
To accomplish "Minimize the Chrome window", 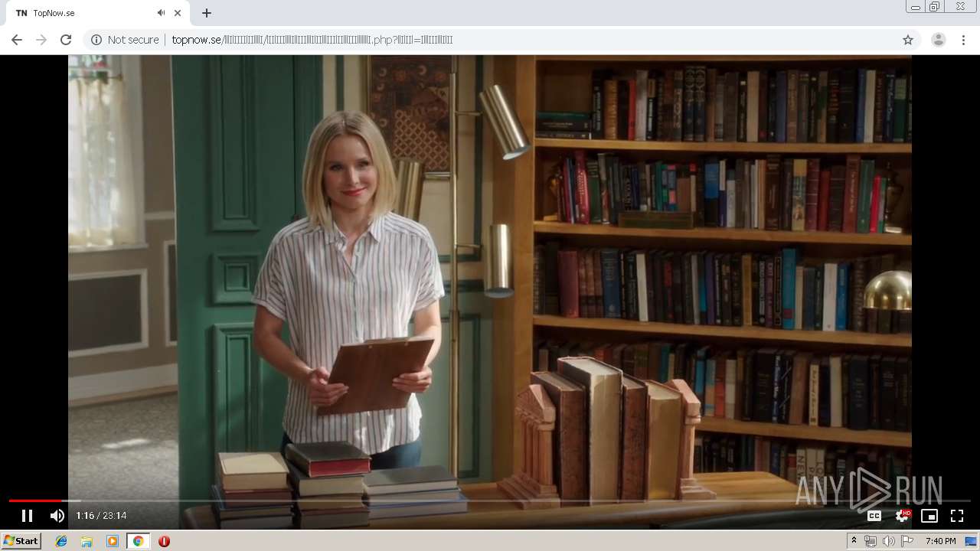I will click(915, 7).
